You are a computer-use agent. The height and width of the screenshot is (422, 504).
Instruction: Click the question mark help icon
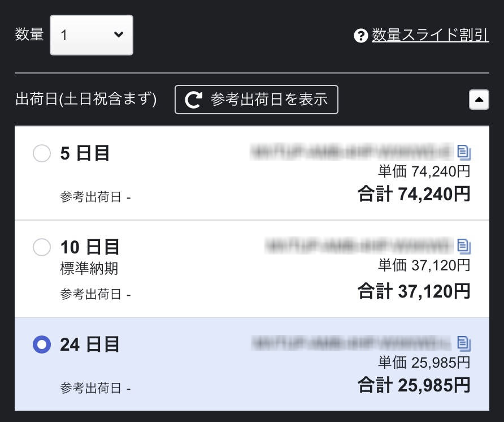tap(360, 36)
